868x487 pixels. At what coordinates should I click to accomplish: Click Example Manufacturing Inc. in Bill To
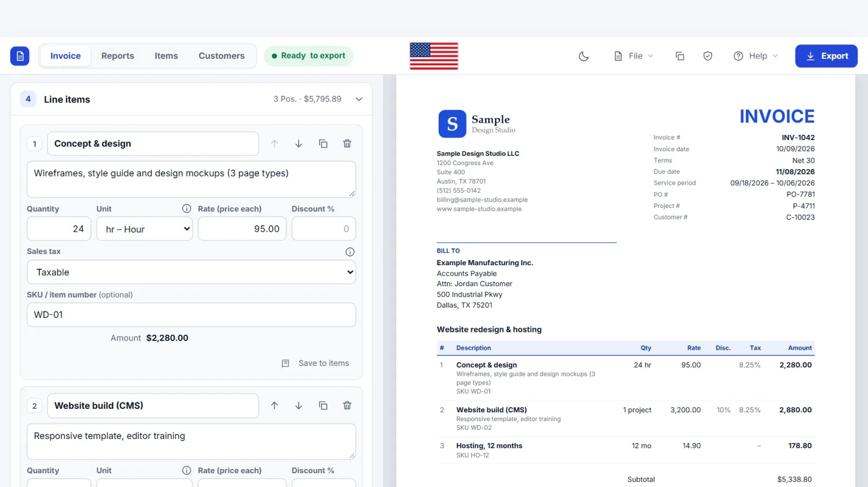[x=485, y=263]
